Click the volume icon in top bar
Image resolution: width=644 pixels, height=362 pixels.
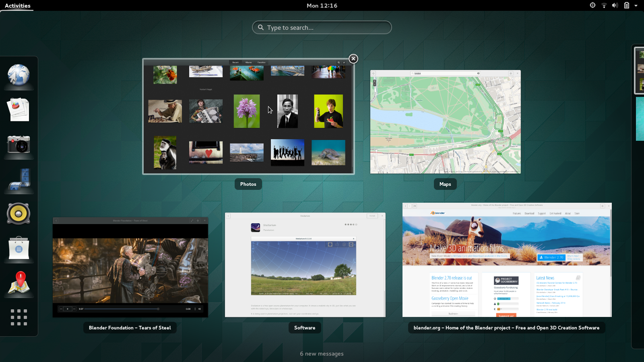pyautogui.click(x=615, y=6)
